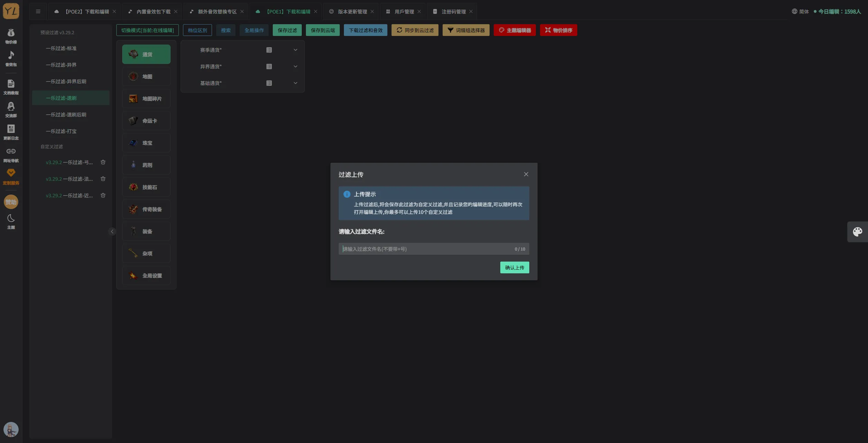This screenshot has height=443, width=868.
Task: Open the update log sidebar icon
Action: [11, 132]
